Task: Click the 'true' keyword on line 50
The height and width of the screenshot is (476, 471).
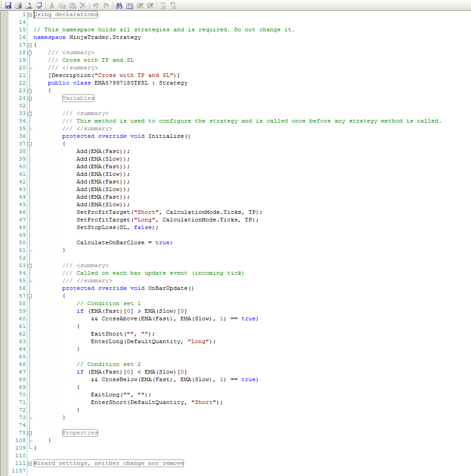Action: pos(163,242)
